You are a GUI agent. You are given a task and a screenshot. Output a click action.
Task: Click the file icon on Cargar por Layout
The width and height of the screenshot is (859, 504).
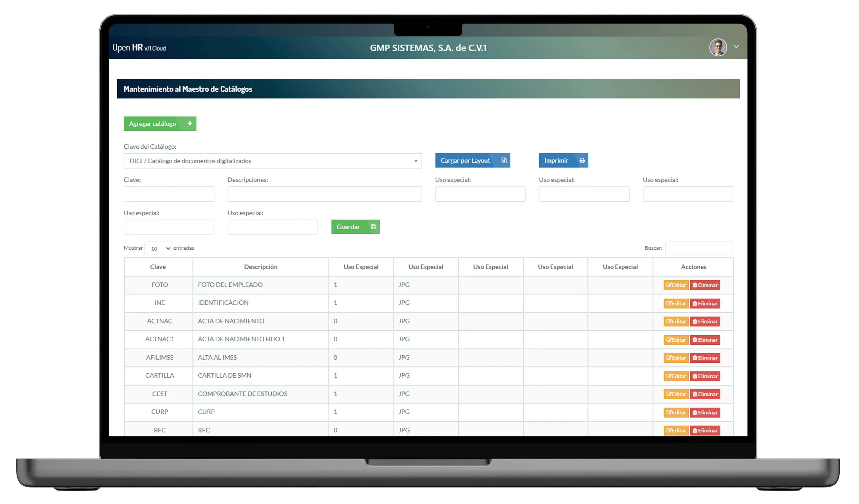point(504,160)
